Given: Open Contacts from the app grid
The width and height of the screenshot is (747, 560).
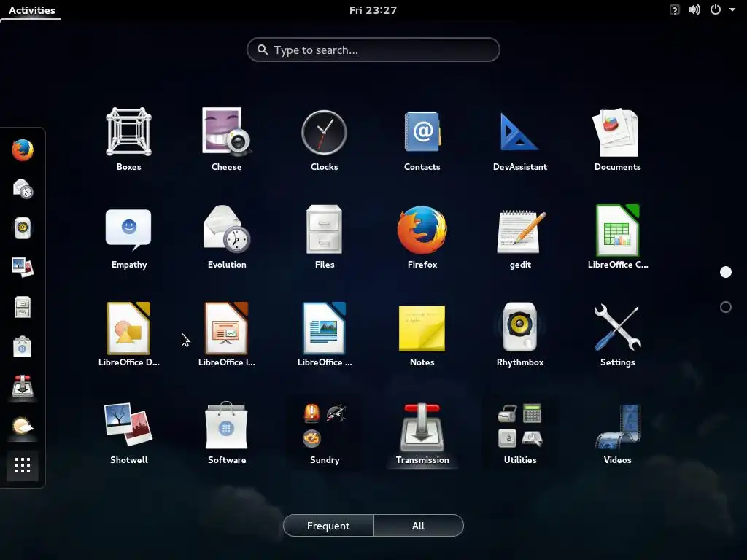Looking at the screenshot, I should (x=422, y=139).
